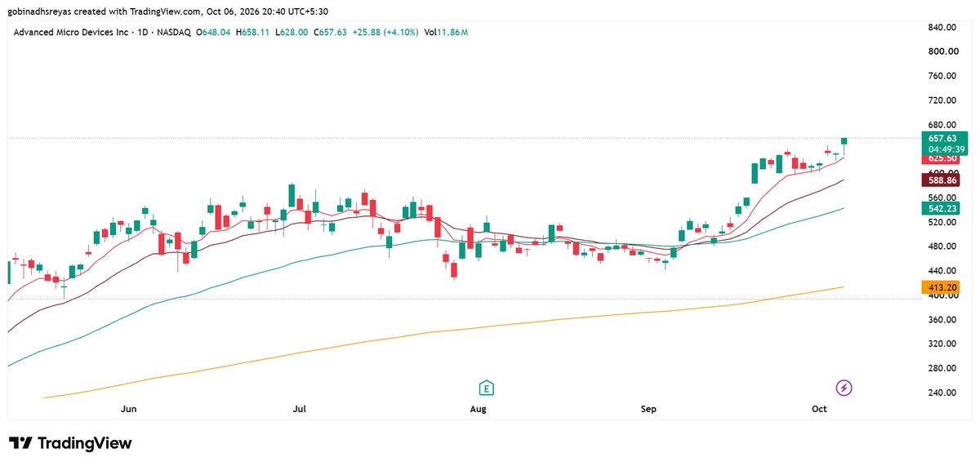Viewport: 980px width, 466px height.
Task: Click the 'Sep' label on the time axis
Action: [649, 409]
